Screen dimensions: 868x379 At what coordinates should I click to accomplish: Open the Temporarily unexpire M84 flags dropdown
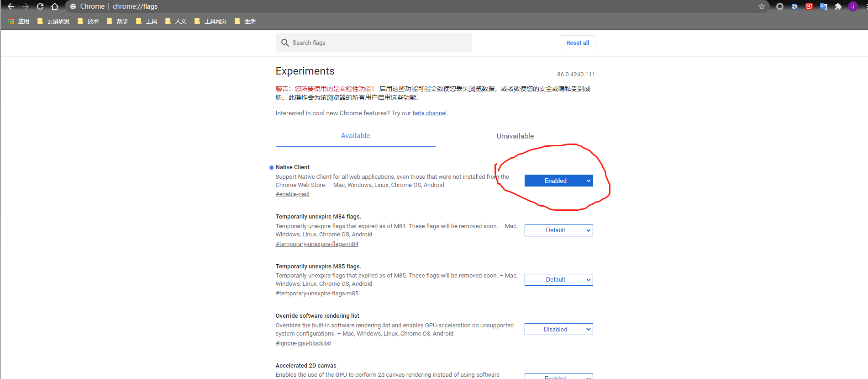coord(558,230)
